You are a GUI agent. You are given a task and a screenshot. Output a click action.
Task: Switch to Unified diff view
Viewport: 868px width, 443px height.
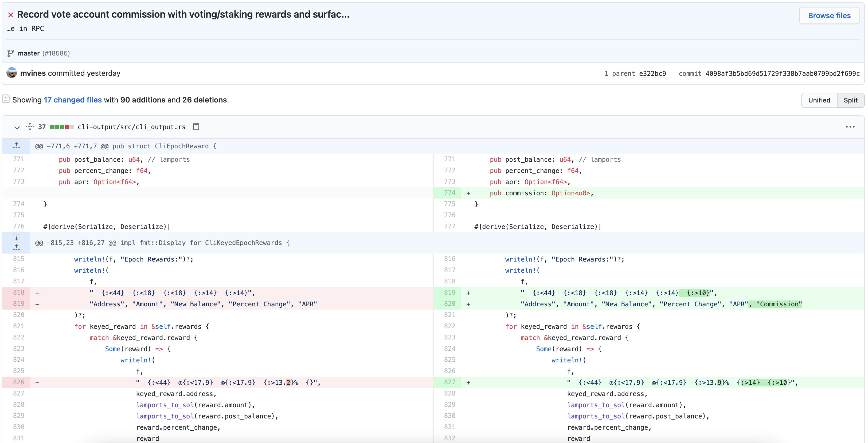coord(819,100)
